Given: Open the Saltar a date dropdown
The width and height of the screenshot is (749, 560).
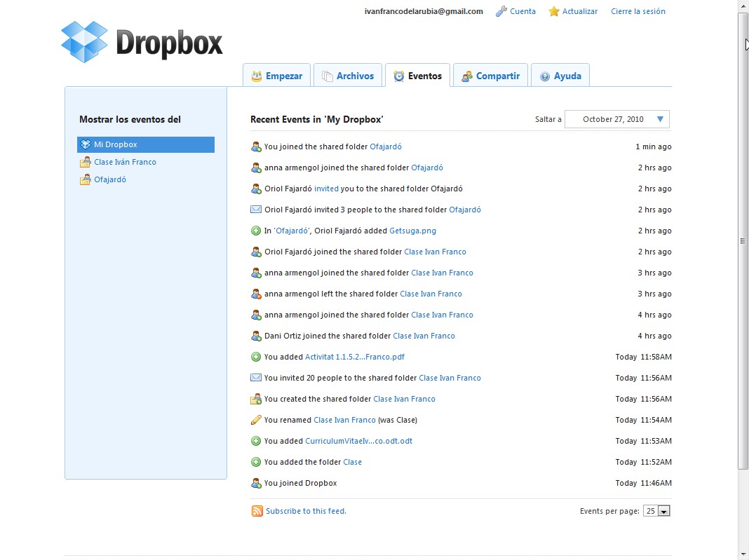Looking at the screenshot, I should [616, 119].
